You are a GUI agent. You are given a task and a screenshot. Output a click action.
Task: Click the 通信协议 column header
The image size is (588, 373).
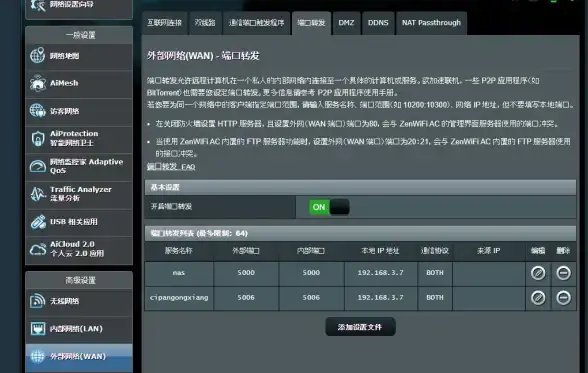[435, 251]
